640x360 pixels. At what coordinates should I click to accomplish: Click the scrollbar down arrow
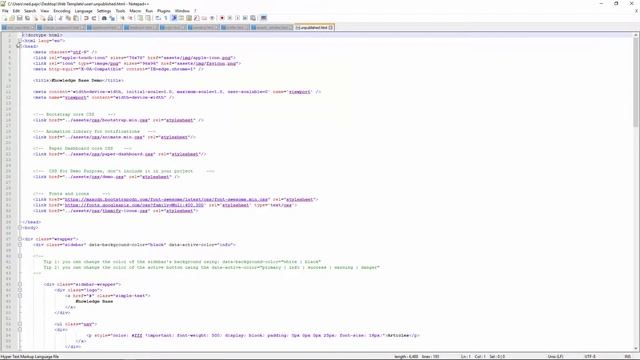(x=636, y=349)
